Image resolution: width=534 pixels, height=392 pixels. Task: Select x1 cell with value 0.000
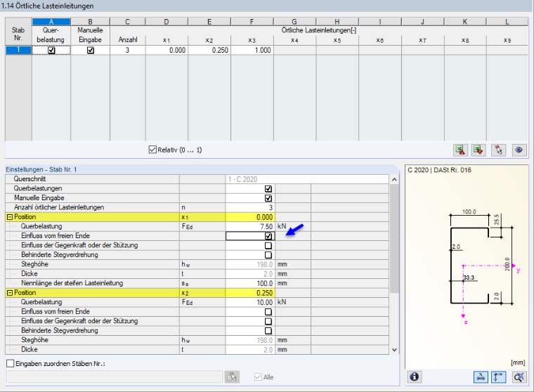point(167,50)
